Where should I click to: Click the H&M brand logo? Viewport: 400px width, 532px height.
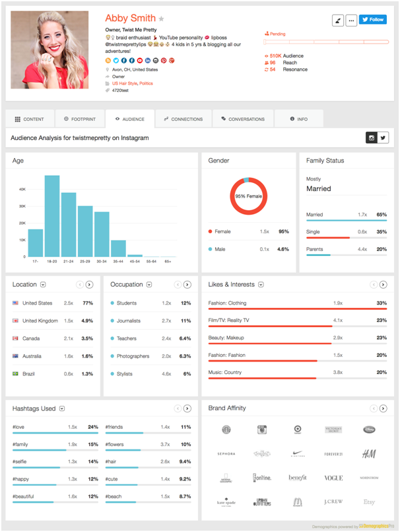369,454
